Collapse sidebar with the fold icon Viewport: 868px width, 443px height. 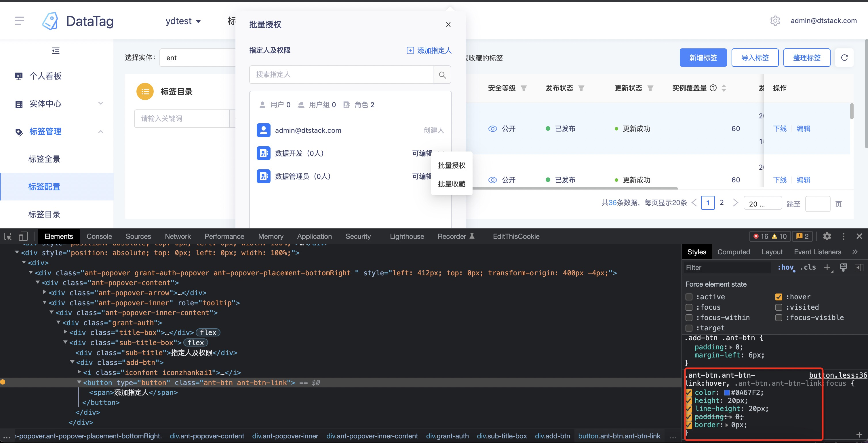click(x=56, y=51)
